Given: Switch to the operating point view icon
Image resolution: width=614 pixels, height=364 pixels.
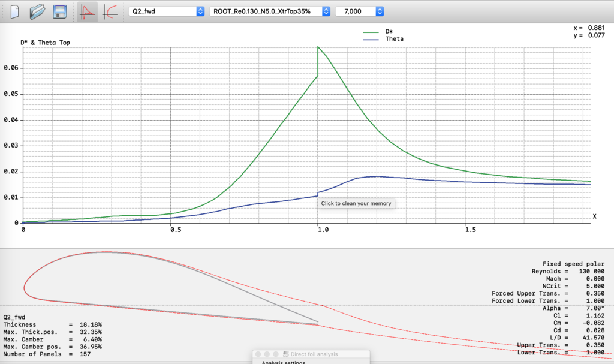Looking at the screenshot, I should (x=88, y=11).
